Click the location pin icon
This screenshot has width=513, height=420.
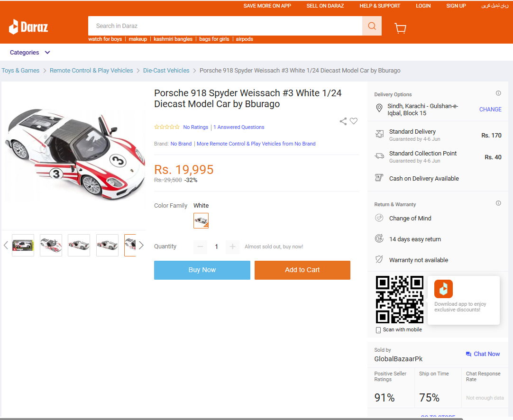(379, 108)
